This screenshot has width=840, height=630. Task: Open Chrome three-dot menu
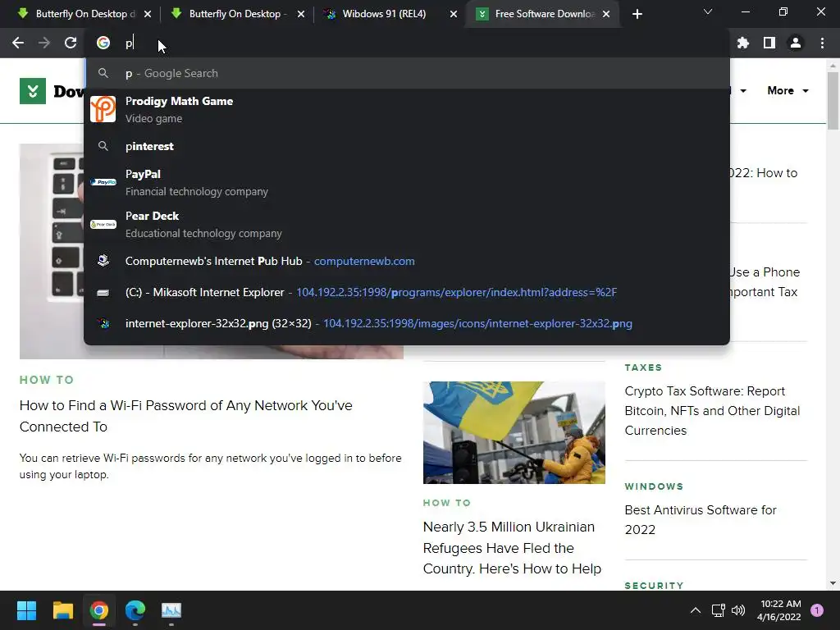pos(822,43)
